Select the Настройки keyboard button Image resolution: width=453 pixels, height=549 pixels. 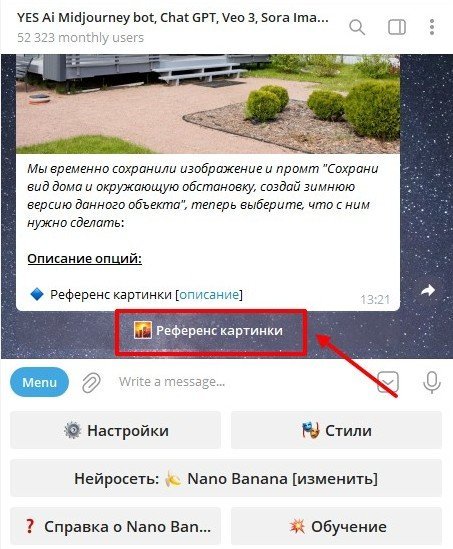click(116, 430)
